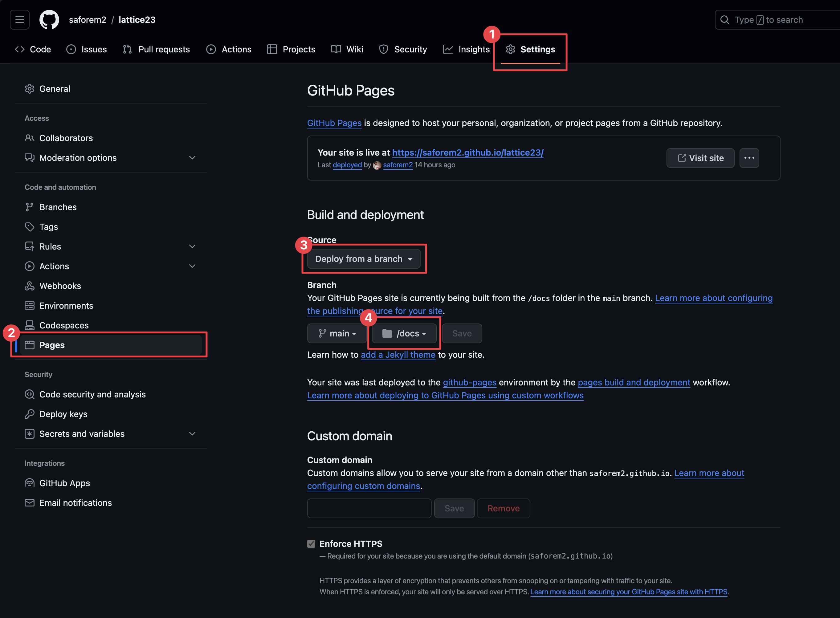Click the General gear icon in sidebar
The image size is (840, 618).
[x=30, y=89]
